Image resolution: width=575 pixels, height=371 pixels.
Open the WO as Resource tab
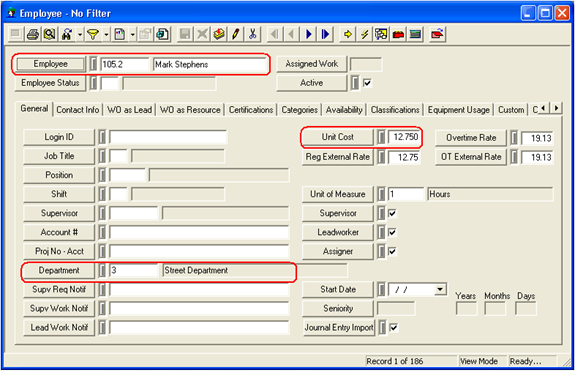190,110
